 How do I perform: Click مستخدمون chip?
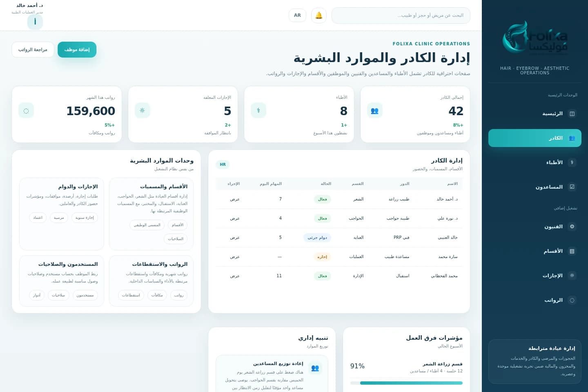[x=85, y=295]
